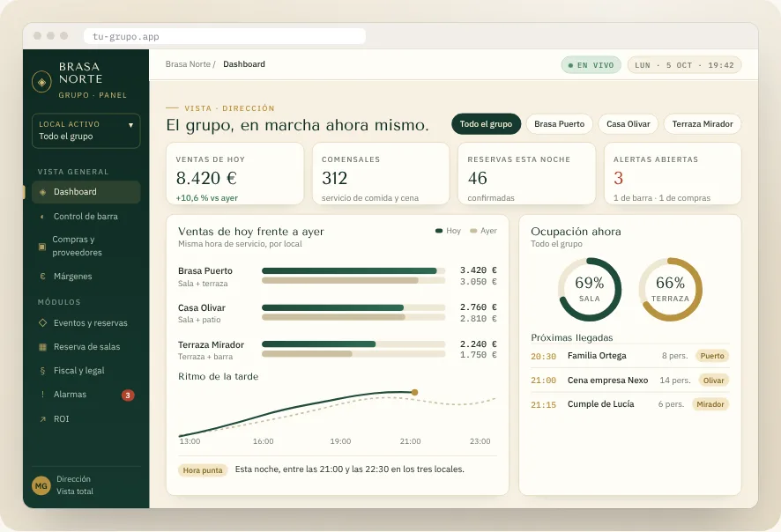The image size is (781, 532).
Task: Click the grid icon beside Reserva de salas
Action: coord(43,347)
